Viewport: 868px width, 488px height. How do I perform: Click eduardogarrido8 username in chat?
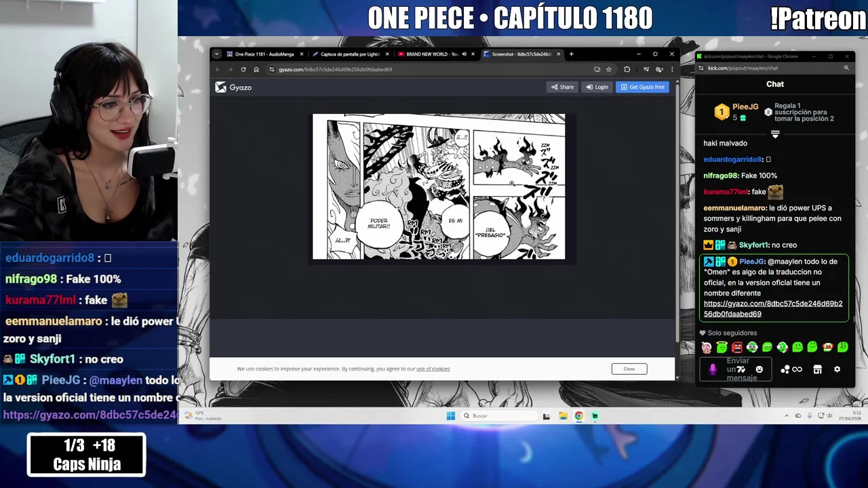[x=732, y=159]
